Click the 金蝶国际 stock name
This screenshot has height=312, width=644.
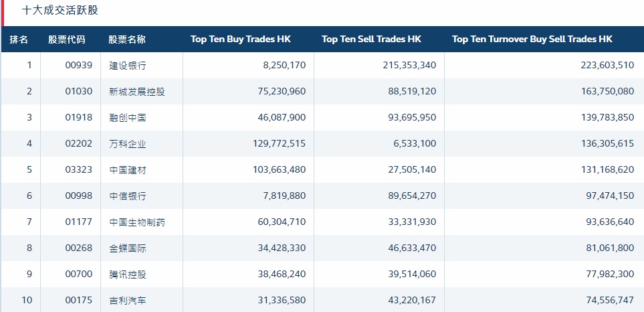(x=127, y=248)
